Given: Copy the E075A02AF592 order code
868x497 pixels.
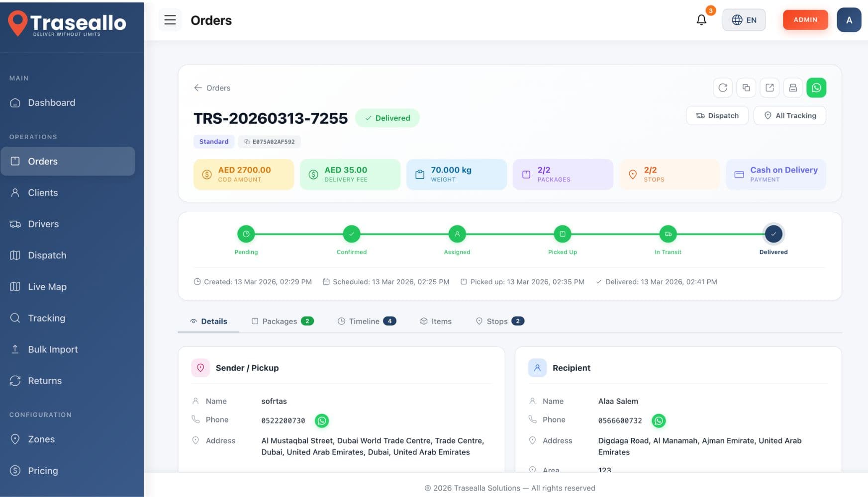Looking at the screenshot, I should click(269, 142).
